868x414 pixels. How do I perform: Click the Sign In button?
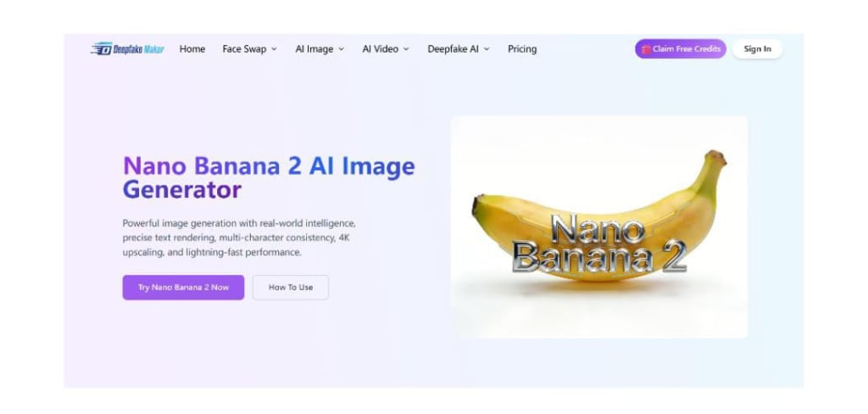(757, 48)
